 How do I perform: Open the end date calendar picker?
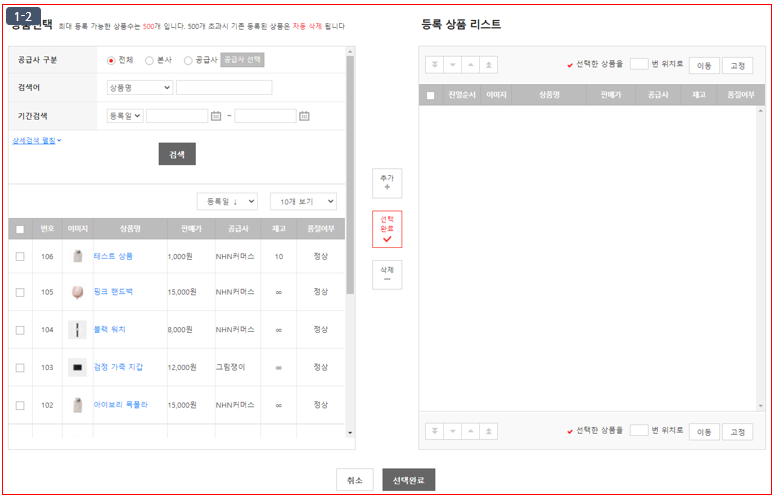304,116
